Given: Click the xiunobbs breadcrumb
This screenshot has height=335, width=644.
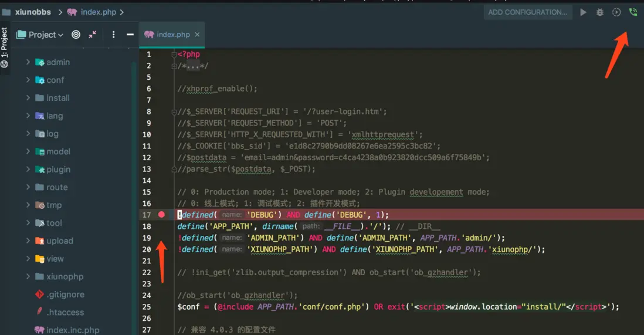Looking at the screenshot, I should click(33, 12).
